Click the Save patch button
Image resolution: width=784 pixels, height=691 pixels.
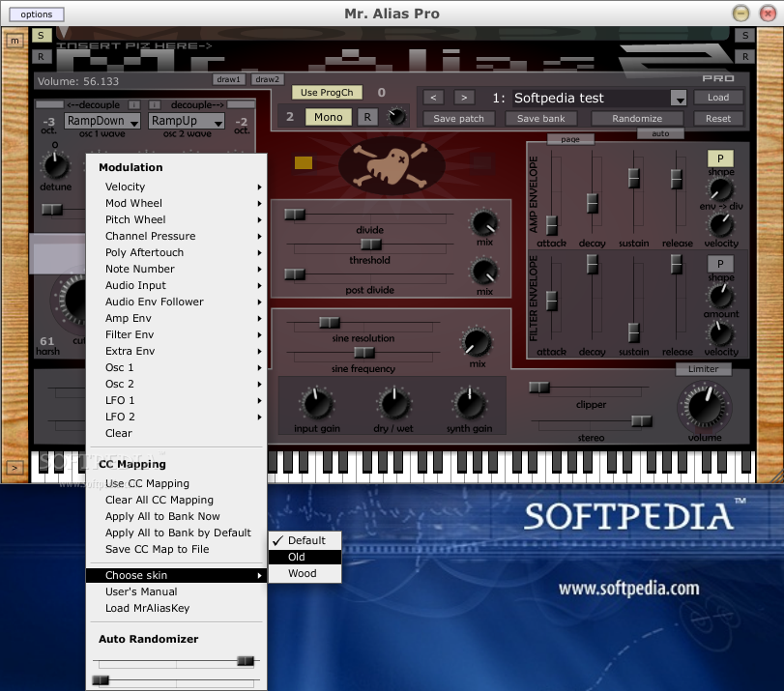click(x=458, y=119)
